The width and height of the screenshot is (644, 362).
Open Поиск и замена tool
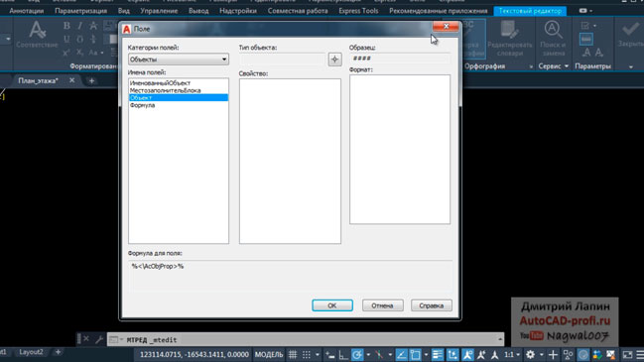[553, 39]
